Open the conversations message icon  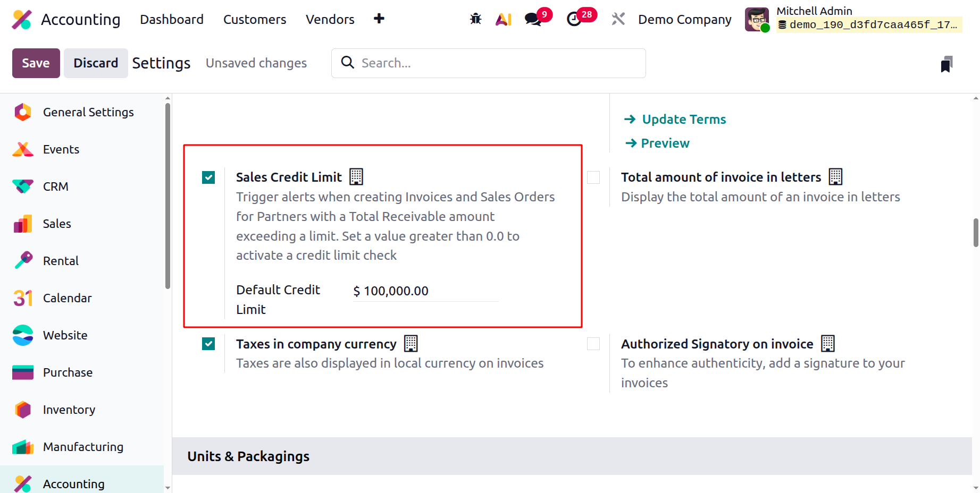pos(533,19)
